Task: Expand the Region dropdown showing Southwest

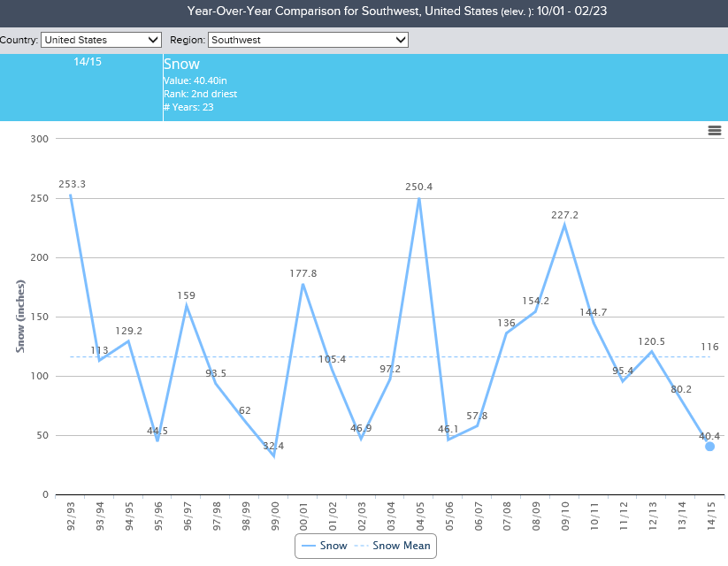Action: coord(308,40)
